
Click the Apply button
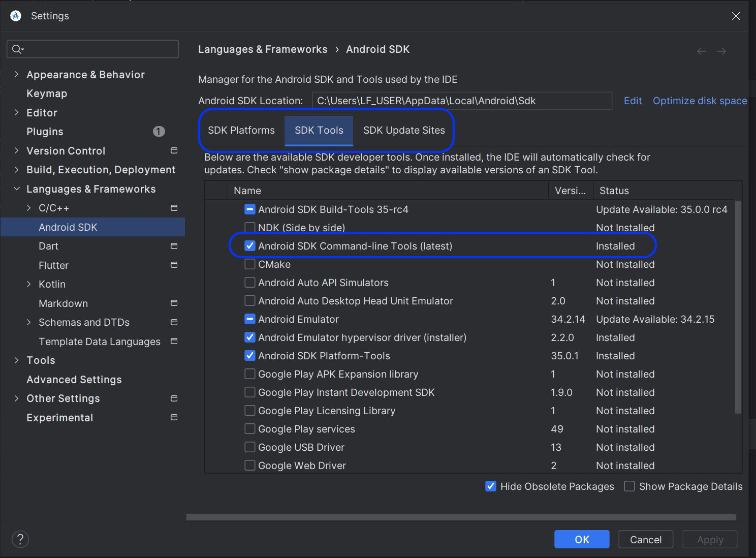[x=710, y=540]
